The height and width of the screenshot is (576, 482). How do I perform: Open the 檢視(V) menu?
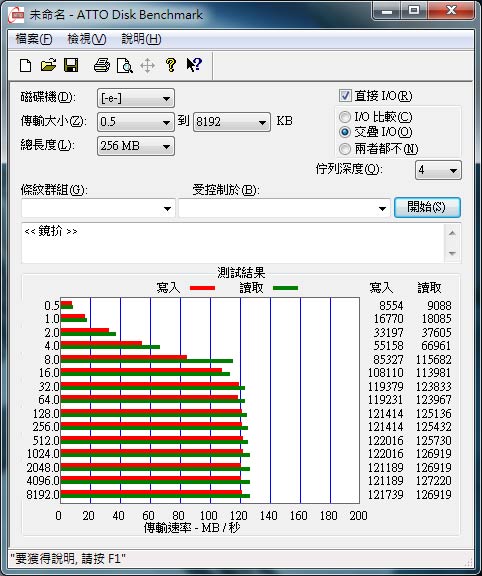(87, 39)
